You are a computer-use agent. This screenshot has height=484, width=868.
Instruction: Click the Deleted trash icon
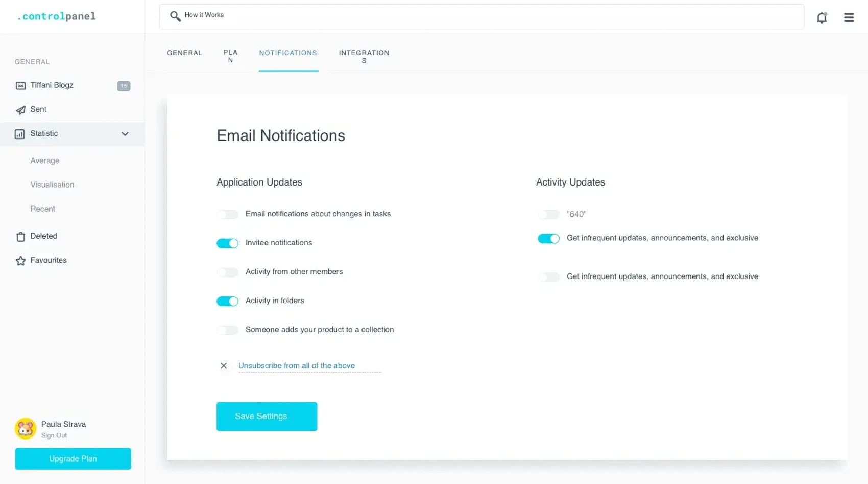click(x=20, y=237)
